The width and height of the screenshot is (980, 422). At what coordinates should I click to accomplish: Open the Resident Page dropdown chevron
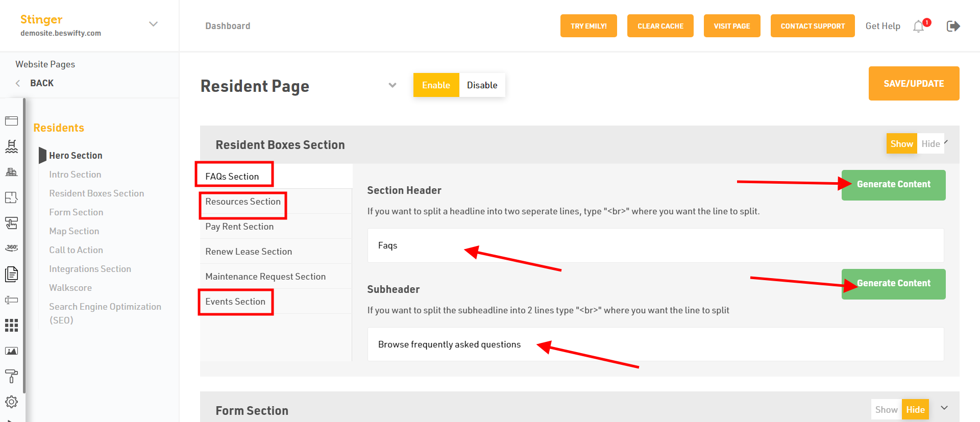point(393,85)
